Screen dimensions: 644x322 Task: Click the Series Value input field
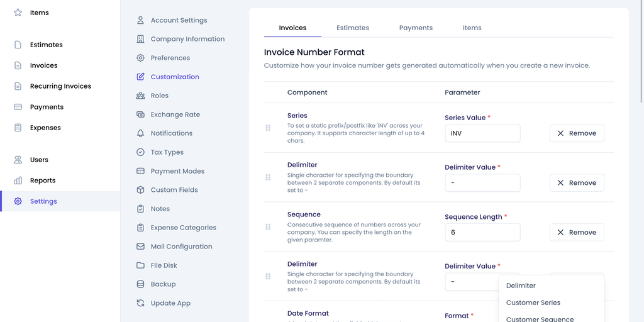click(482, 133)
